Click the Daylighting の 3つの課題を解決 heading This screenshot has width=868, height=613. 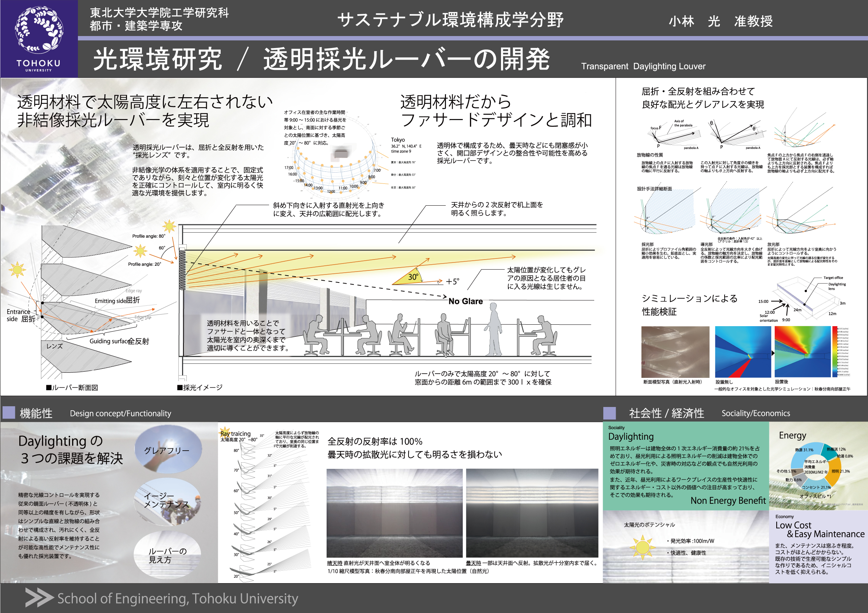coord(71,450)
